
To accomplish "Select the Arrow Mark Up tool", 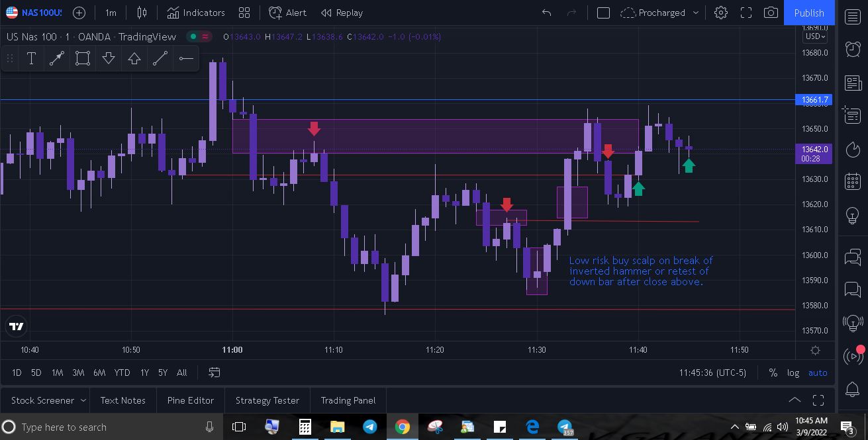I will tap(134, 58).
